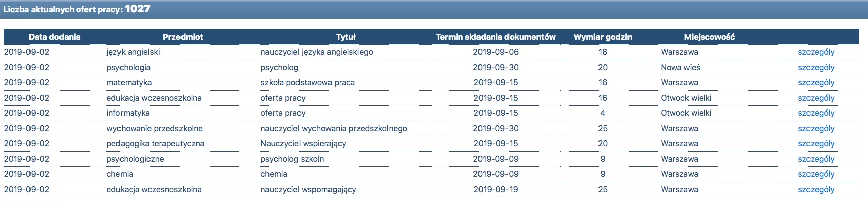Open szczegóły for pedagogika terapeutyczna row
The image size is (868, 206).
tap(816, 144)
